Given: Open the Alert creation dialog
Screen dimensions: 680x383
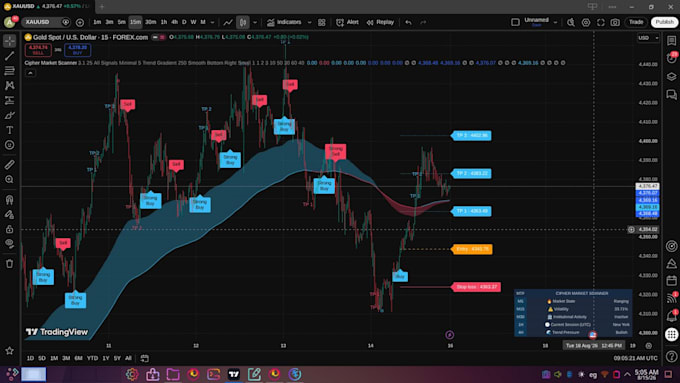Looking at the screenshot, I should click(x=347, y=22).
